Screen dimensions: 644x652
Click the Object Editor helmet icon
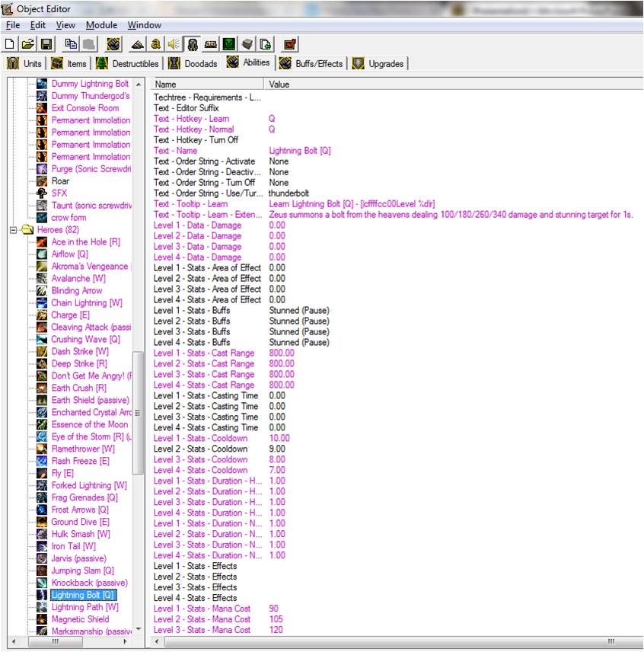click(193, 44)
